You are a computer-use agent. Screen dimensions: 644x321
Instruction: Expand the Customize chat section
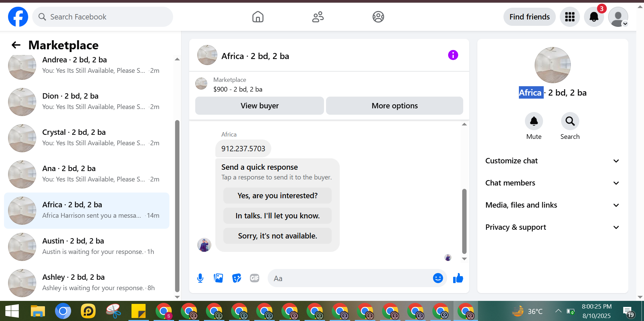[x=552, y=161]
